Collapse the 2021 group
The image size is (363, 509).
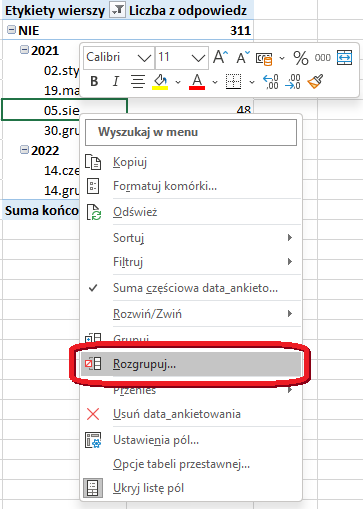tap(24, 50)
